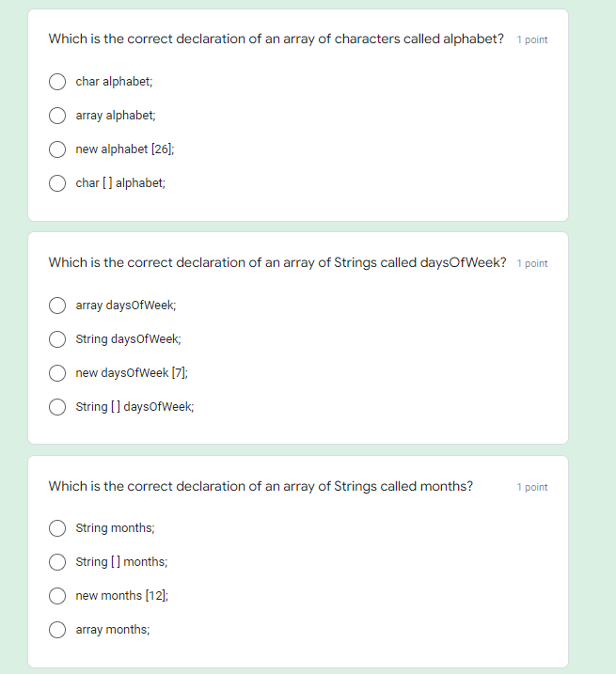Select 'char [ ] alphabet;' radio button
616x674 pixels.
[x=57, y=183]
